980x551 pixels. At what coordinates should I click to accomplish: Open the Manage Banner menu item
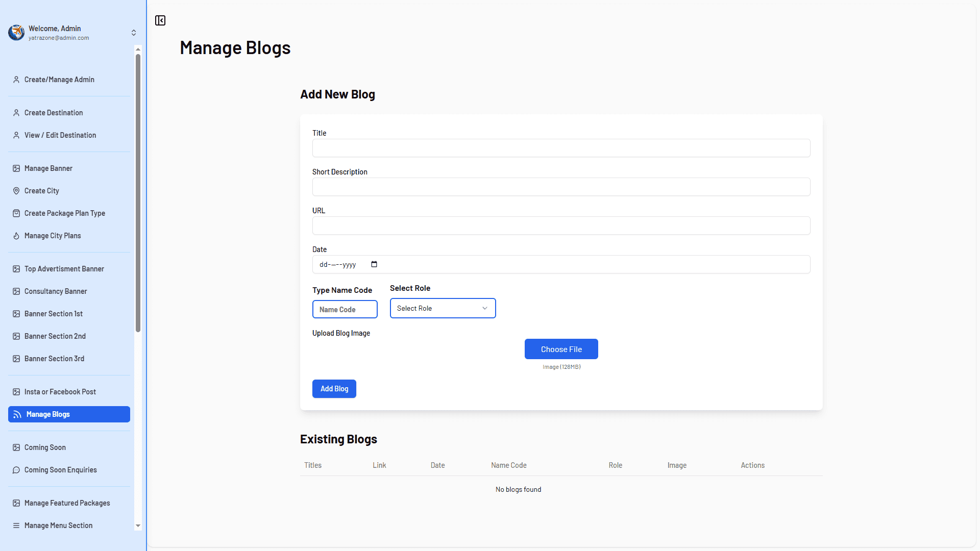pyautogui.click(x=48, y=168)
